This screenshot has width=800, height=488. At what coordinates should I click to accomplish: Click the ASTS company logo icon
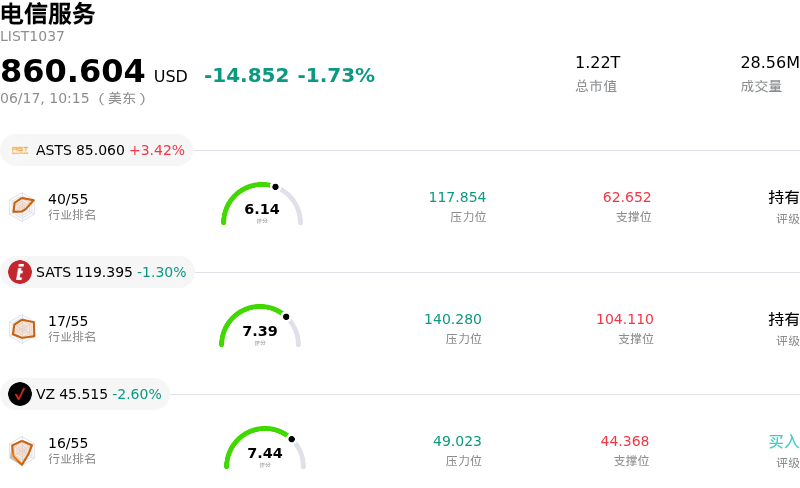20,150
